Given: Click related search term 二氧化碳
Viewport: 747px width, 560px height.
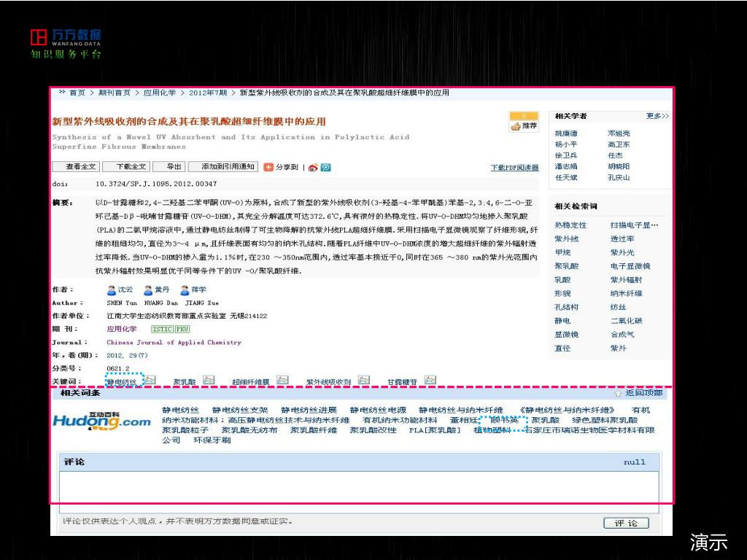Looking at the screenshot, I should [x=627, y=321].
